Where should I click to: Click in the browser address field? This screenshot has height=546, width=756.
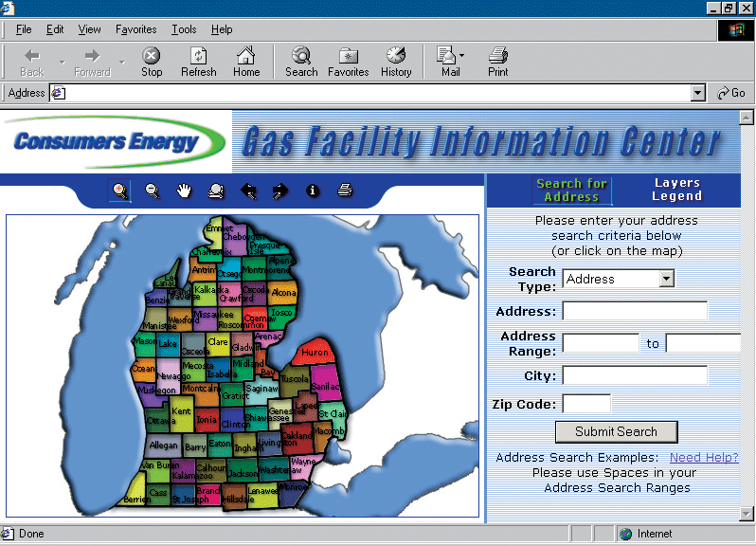pyautogui.click(x=377, y=93)
